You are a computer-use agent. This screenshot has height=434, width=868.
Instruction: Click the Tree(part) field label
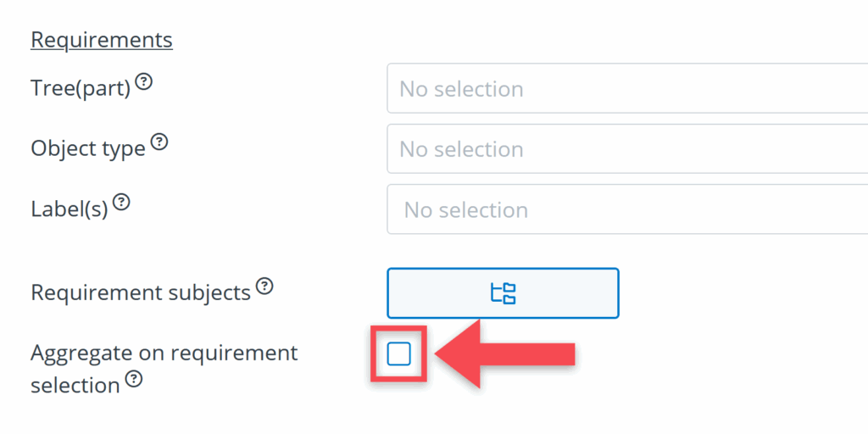(x=81, y=88)
